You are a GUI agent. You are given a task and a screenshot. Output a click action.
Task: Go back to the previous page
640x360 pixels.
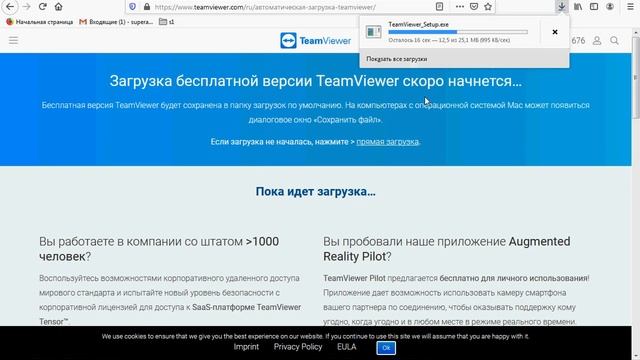(x=10, y=7)
